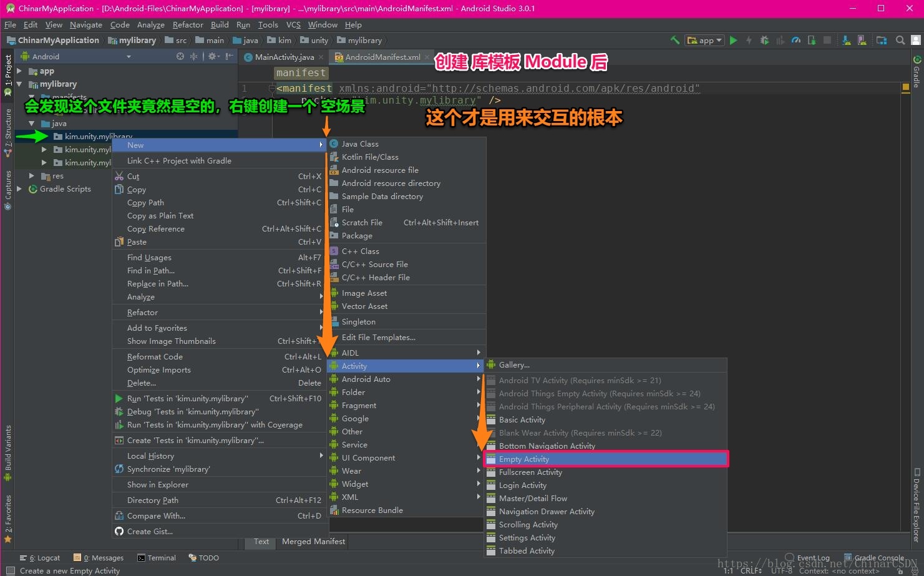924x576 pixels.
Task: Expand the Fragment submenu
Action: (406, 406)
